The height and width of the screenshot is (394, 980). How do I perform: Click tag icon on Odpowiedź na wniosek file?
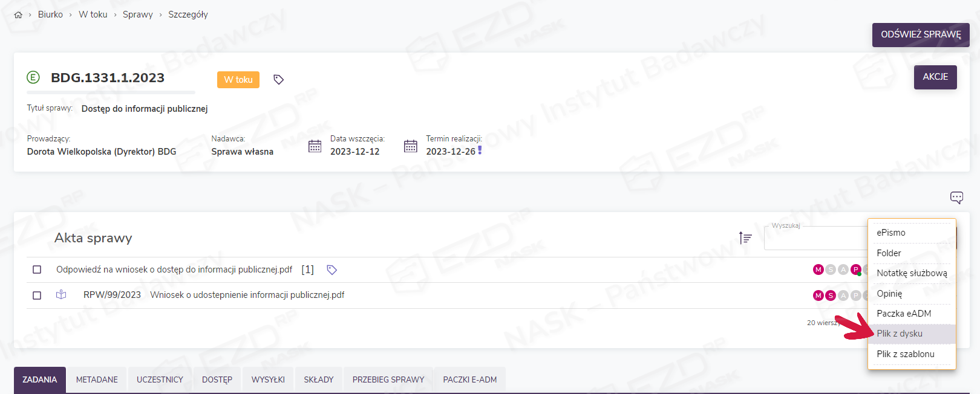pos(332,270)
